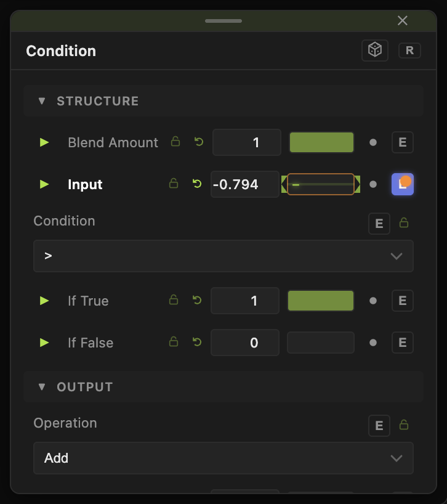
Task: Open the blue L link button for Input
Action: [403, 184]
